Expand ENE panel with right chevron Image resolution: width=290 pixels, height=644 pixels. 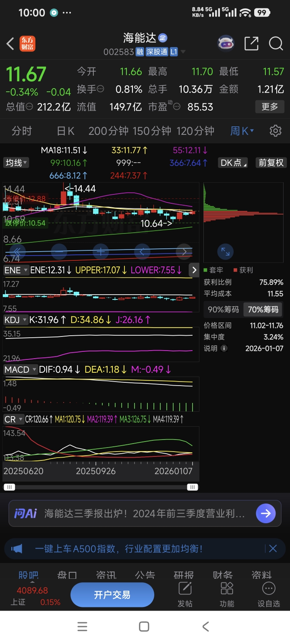[x=194, y=270]
